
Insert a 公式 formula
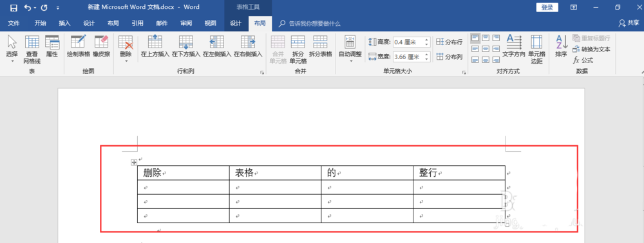583,60
